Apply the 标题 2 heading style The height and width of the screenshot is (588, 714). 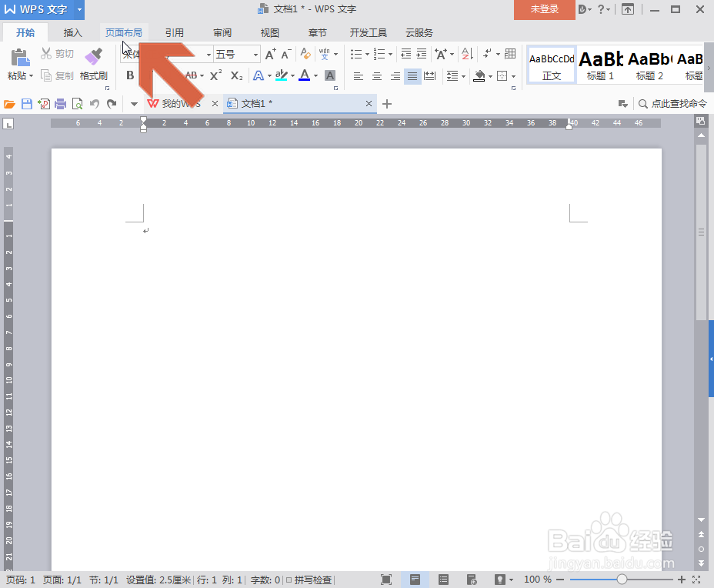point(650,65)
